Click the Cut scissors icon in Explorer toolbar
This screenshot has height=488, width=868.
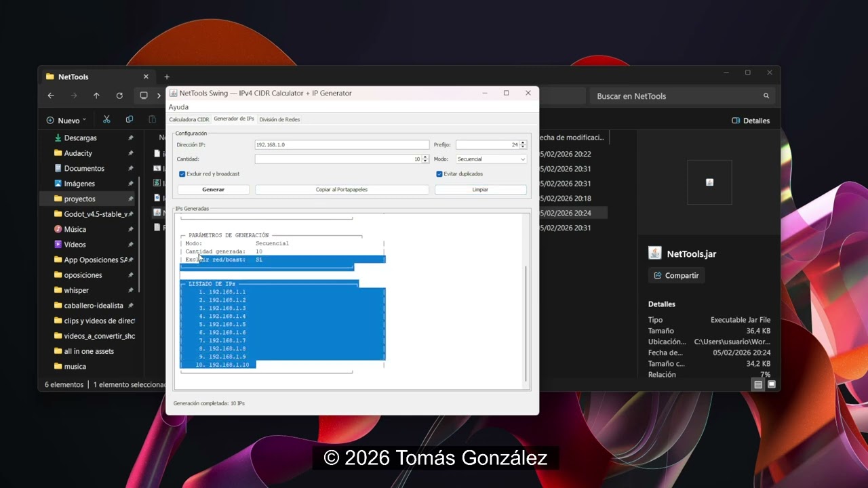pos(106,119)
